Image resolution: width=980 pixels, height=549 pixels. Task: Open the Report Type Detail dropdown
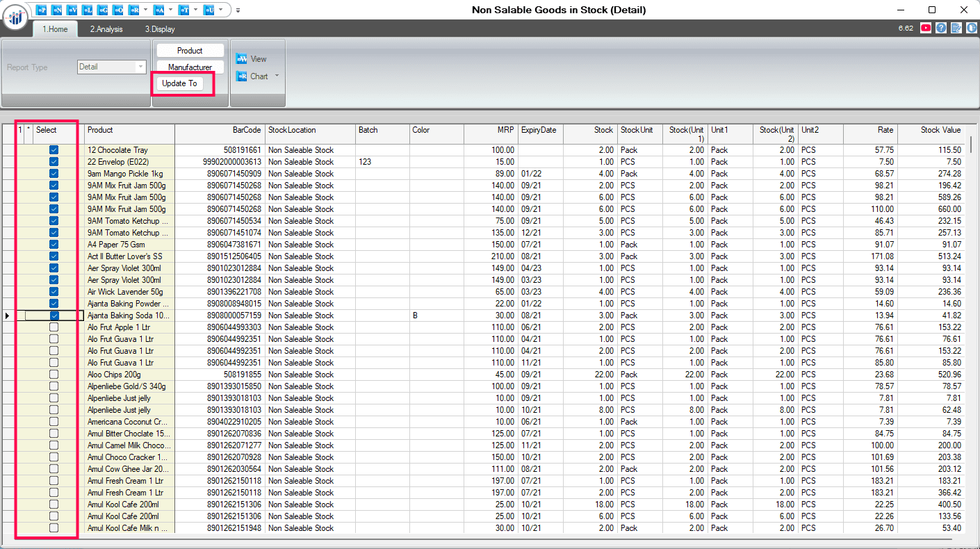tap(141, 67)
